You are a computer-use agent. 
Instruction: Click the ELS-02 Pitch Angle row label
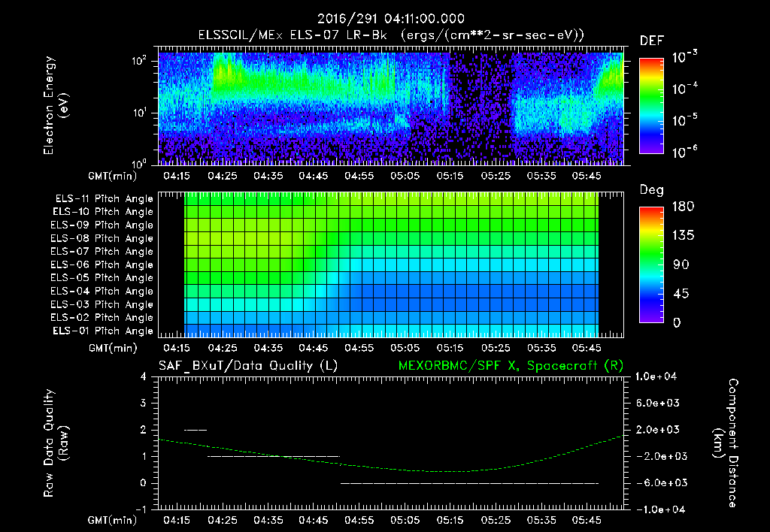pos(102,318)
